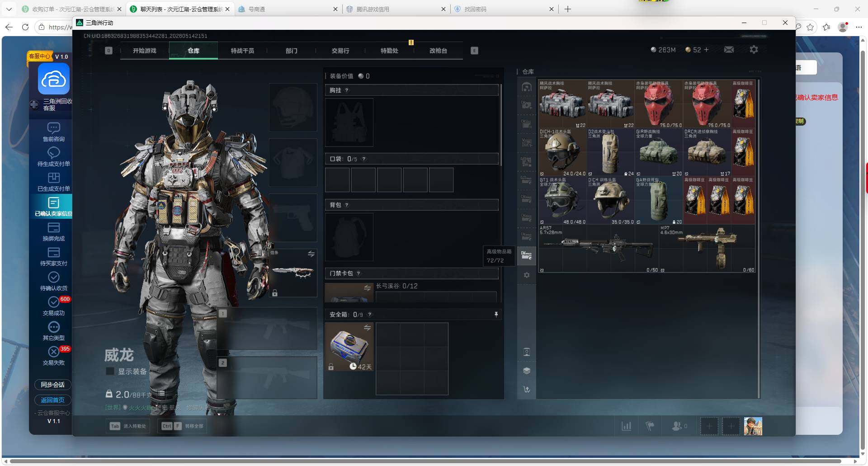This screenshot has height=466, width=868.
Task: Open a new browser tab
Action: click(568, 9)
